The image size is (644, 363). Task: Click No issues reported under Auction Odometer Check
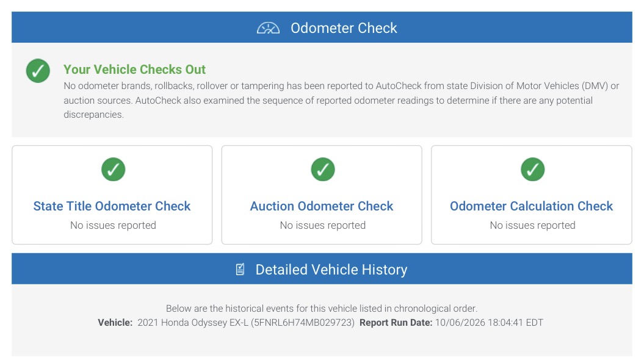[323, 225]
